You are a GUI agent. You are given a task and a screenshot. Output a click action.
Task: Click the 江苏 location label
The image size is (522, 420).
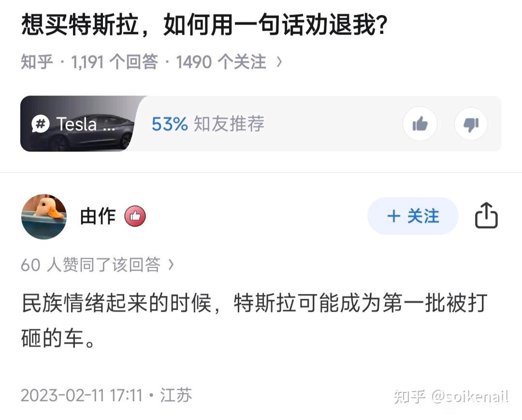176,395
